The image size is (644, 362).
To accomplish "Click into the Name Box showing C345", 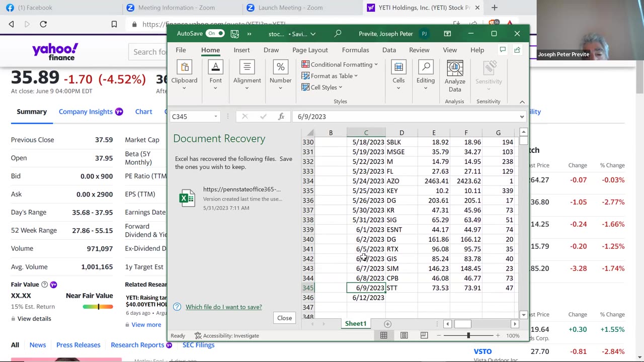I will tap(191, 117).
